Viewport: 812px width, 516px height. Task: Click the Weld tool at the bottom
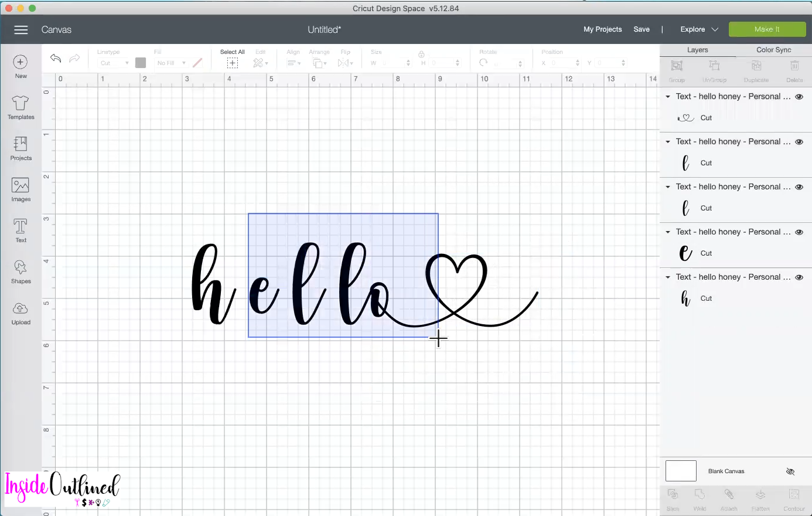pyautogui.click(x=700, y=498)
